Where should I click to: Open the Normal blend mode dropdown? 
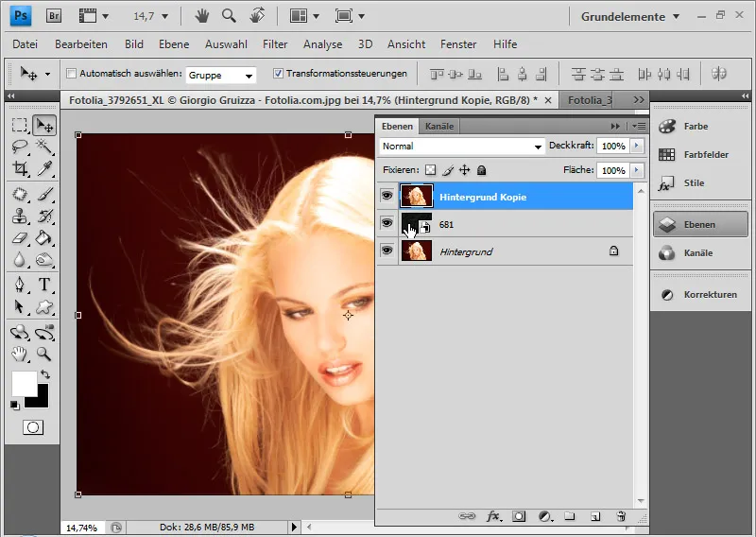(462, 147)
